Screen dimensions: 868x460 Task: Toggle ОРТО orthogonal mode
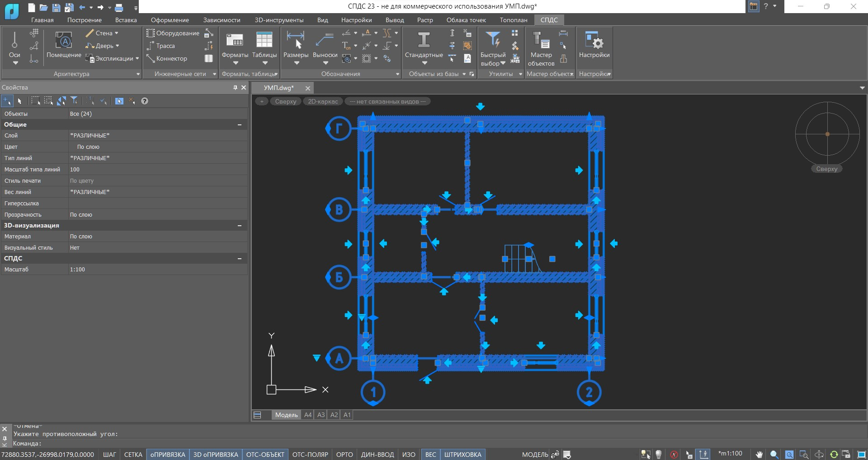(344, 455)
